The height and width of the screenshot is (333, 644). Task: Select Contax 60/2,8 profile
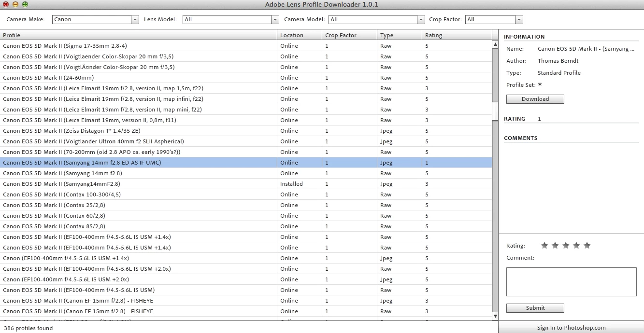pos(246,216)
